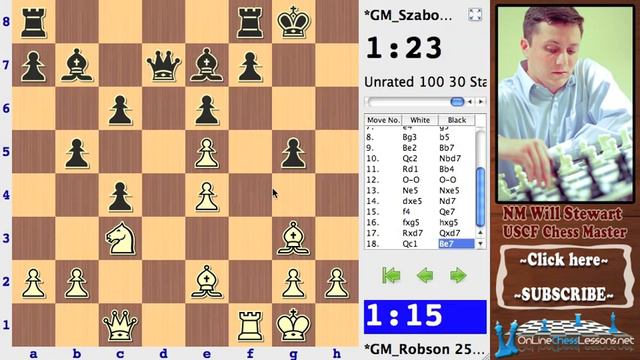
Task: Click the presenter photo thumbnail
Action: (x=564, y=103)
